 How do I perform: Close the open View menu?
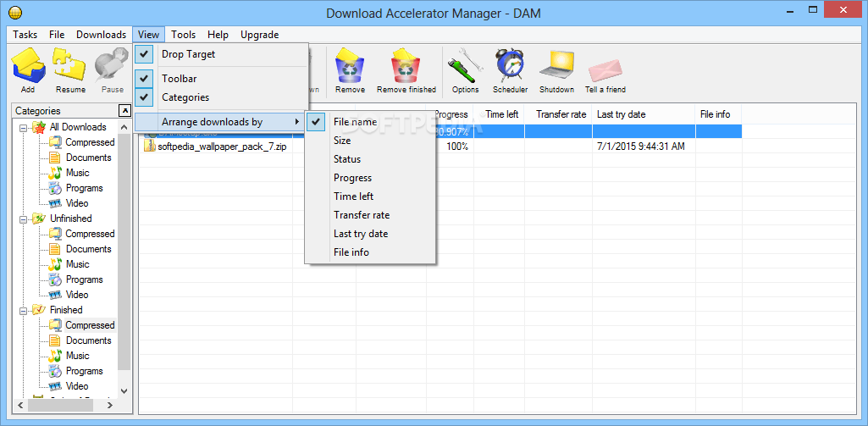pos(148,35)
